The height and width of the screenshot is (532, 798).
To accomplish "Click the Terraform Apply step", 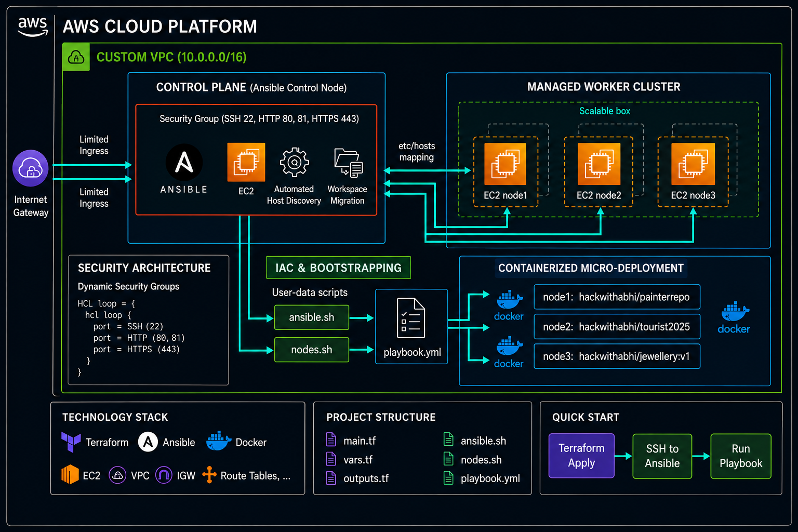I will [x=581, y=456].
